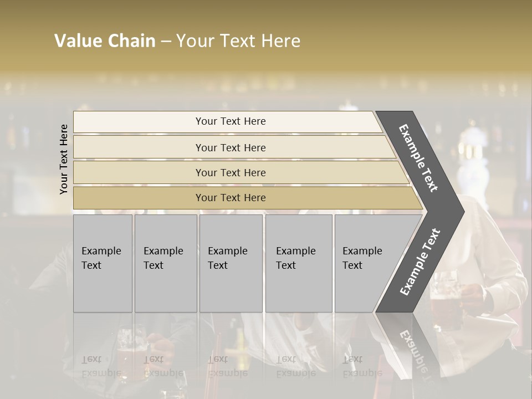
Task: Click the reflected text under the fifth box
Action: (363, 367)
